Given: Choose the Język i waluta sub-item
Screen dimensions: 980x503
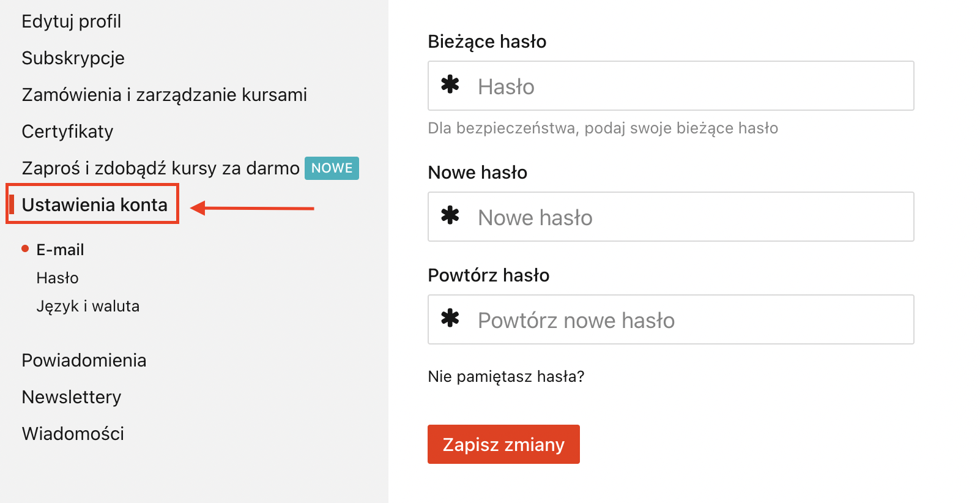Looking at the screenshot, I should coord(88,306).
